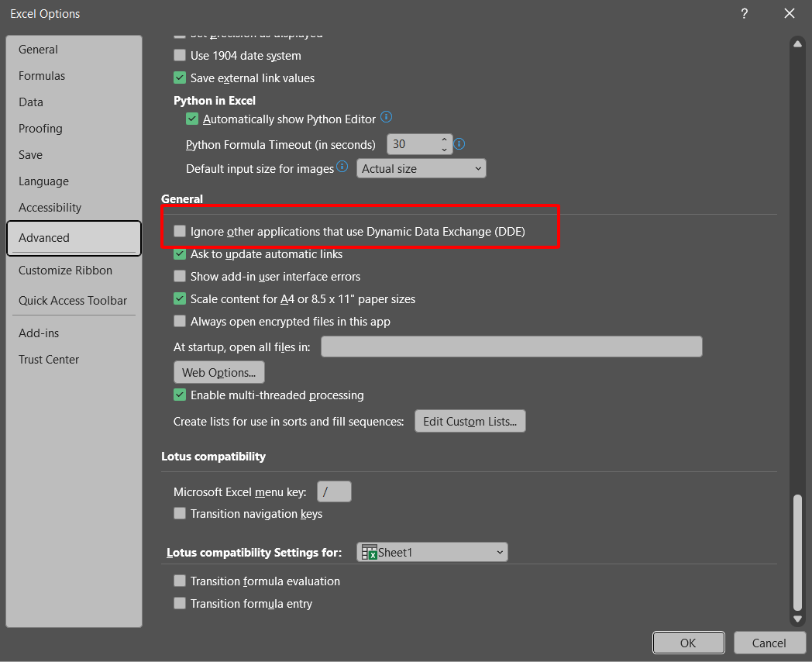Check Transition formula entry
Viewport: 812px width, 662px height.
pos(180,603)
